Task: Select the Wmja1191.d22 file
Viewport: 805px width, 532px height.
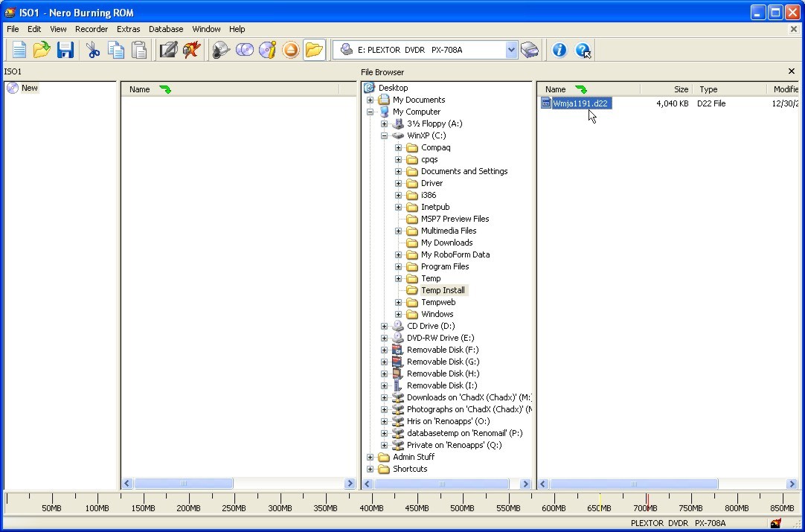Action: click(x=580, y=103)
